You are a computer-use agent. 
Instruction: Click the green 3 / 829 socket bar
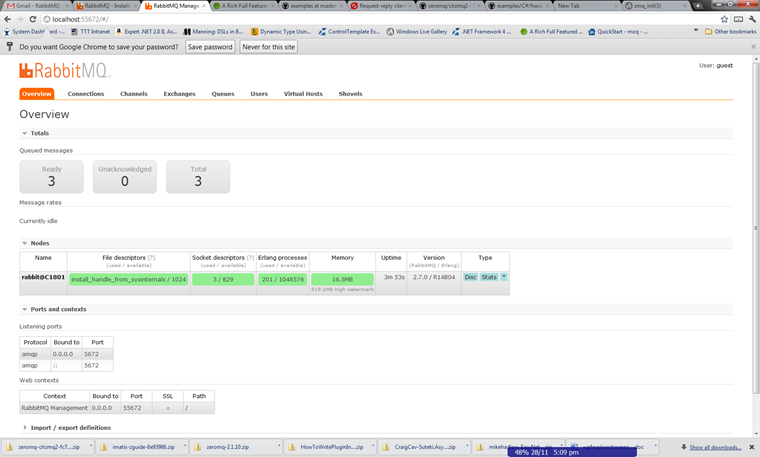(223, 280)
